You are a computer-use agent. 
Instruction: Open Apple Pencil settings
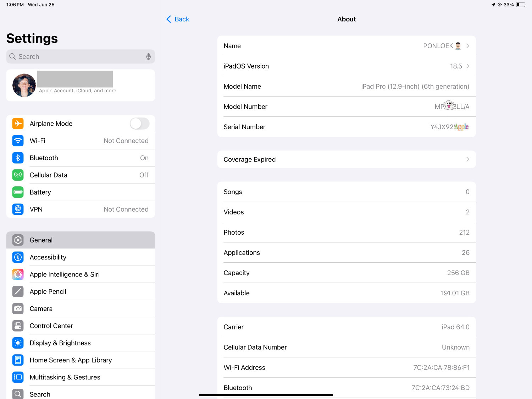(81, 291)
